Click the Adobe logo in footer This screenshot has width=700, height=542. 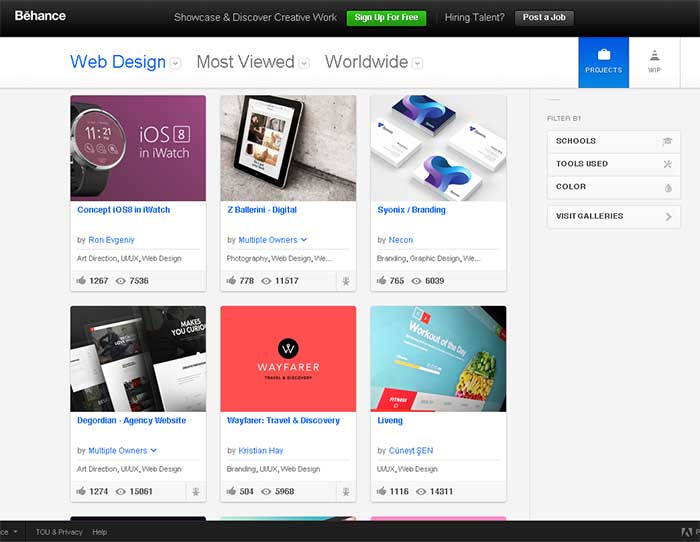687,532
